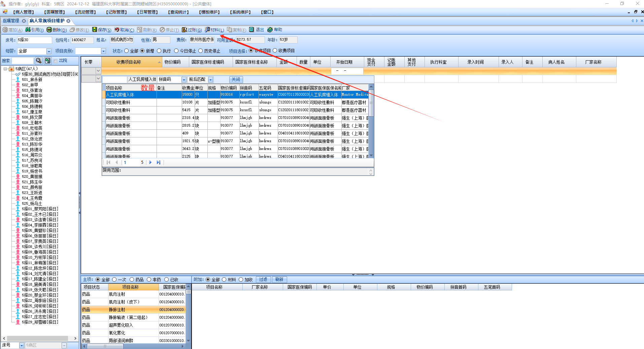Select 非药 radio in 主项 filter
The width and height of the screenshot is (644, 349).
pyautogui.click(x=149, y=280)
